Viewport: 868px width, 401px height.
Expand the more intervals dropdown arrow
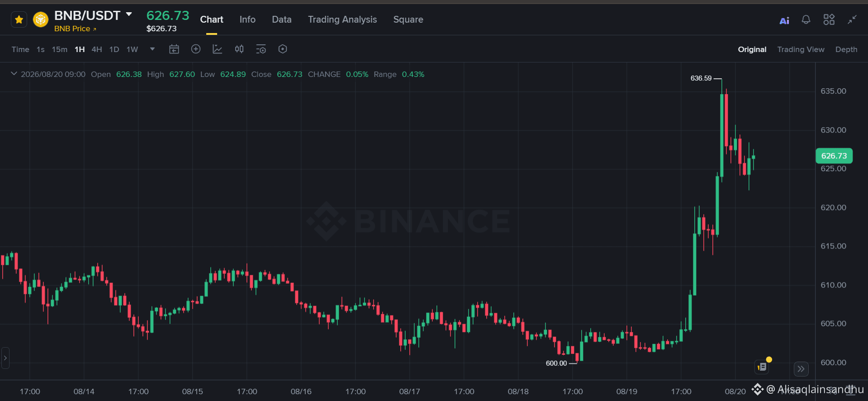(x=152, y=49)
